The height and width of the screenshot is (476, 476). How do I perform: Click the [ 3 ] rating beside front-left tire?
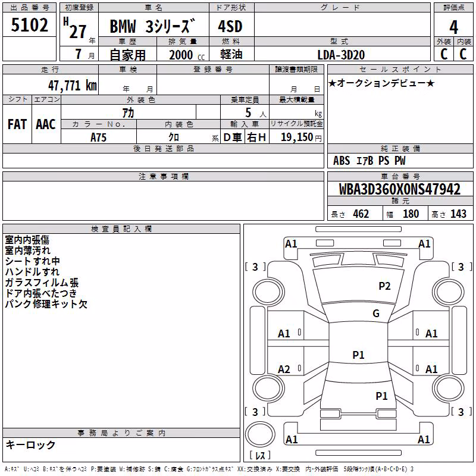click(x=255, y=267)
